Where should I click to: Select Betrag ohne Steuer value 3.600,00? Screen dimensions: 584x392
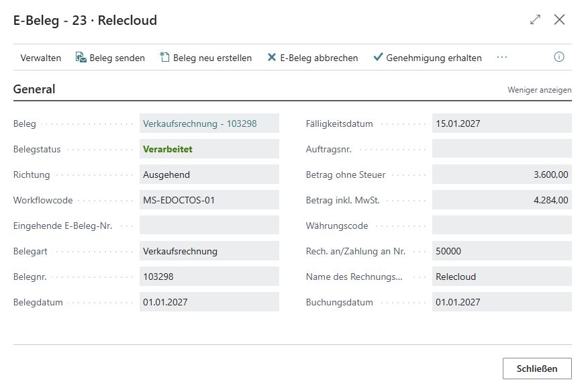[502, 175]
